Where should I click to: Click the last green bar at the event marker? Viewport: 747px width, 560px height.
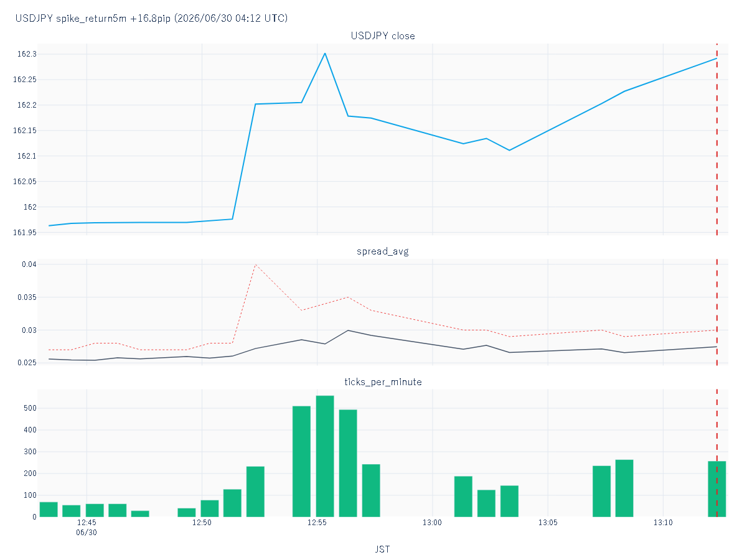point(717,489)
